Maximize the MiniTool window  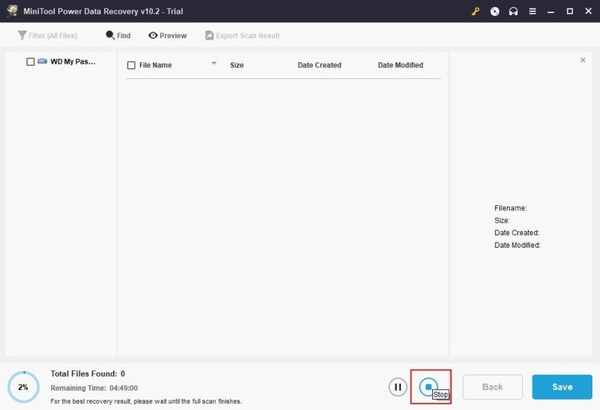click(570, 11)
